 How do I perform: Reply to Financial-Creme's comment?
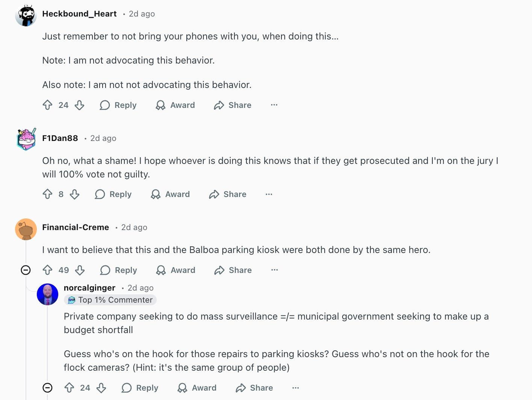(119, 270)
